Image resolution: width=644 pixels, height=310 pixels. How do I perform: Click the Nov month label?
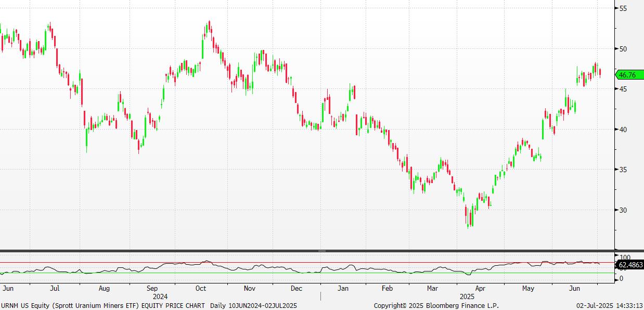[249, 288]
